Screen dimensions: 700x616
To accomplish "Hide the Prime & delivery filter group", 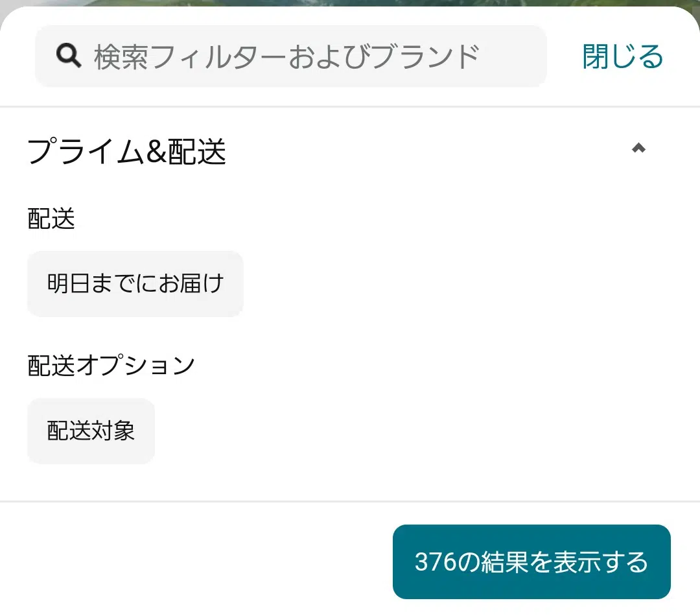I will click(638, 148).
